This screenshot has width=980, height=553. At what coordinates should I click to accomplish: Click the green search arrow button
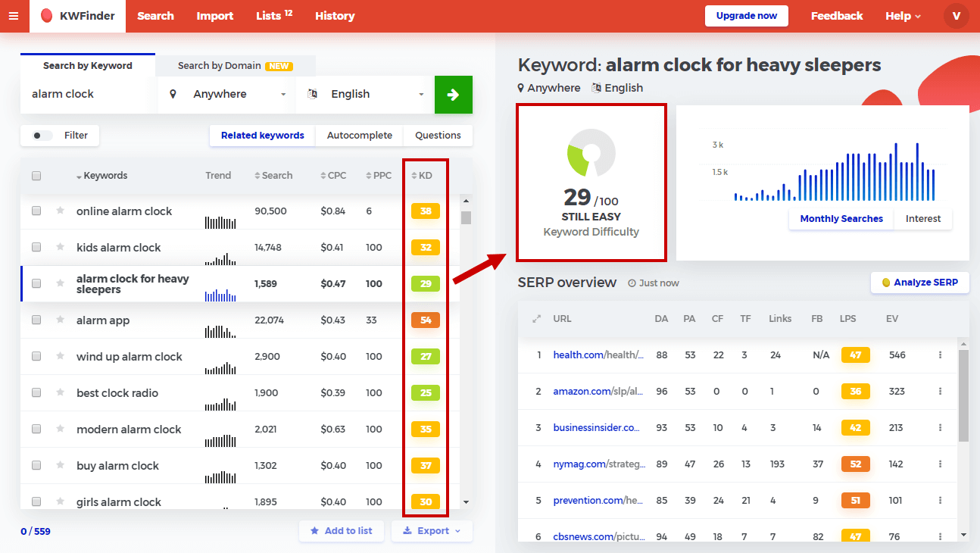(x=453, y=95)
